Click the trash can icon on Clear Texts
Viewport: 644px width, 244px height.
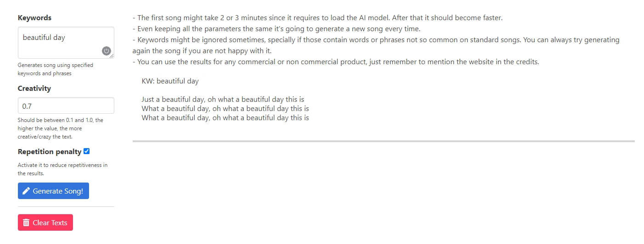point(26,222)
